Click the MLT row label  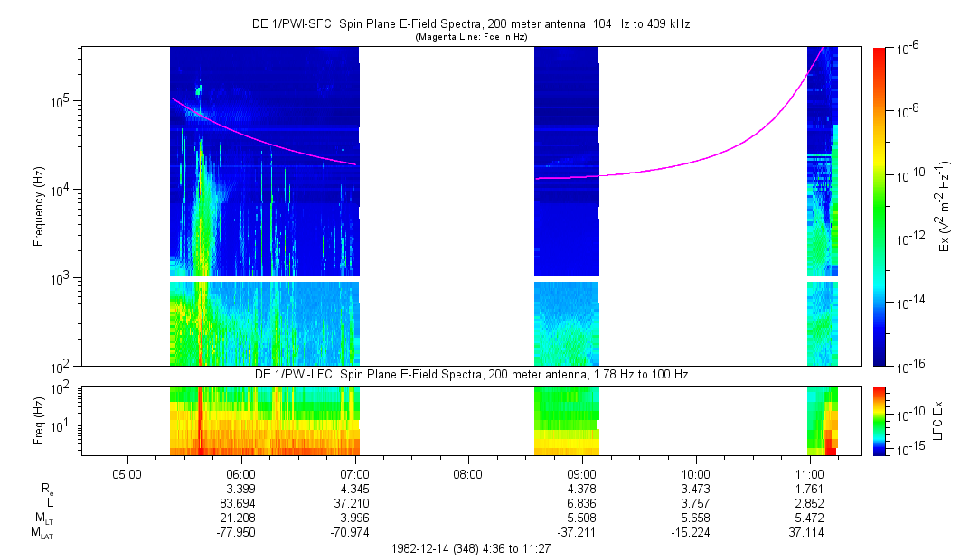[x=43, y=518]
